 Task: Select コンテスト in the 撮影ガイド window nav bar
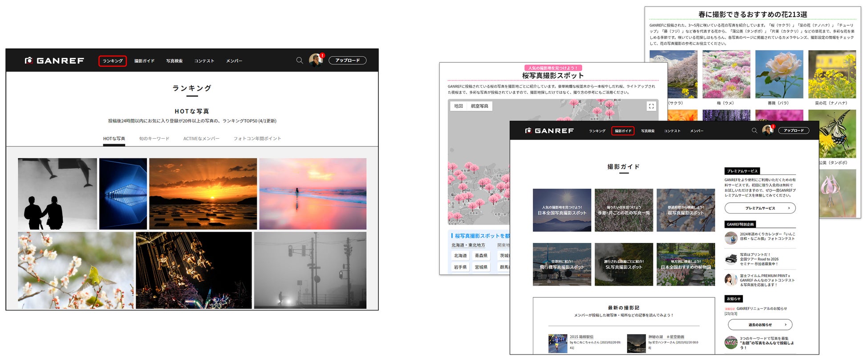672,131
